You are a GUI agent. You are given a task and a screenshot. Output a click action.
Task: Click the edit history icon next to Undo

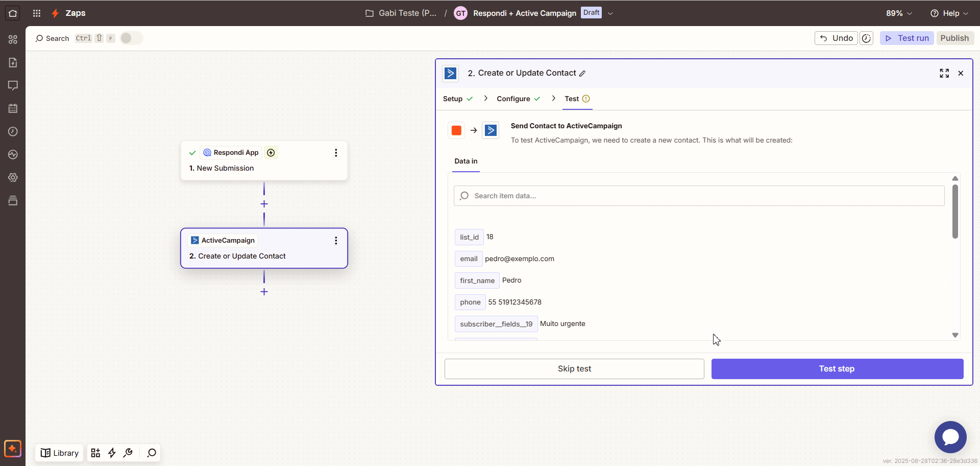pos(866,38)
